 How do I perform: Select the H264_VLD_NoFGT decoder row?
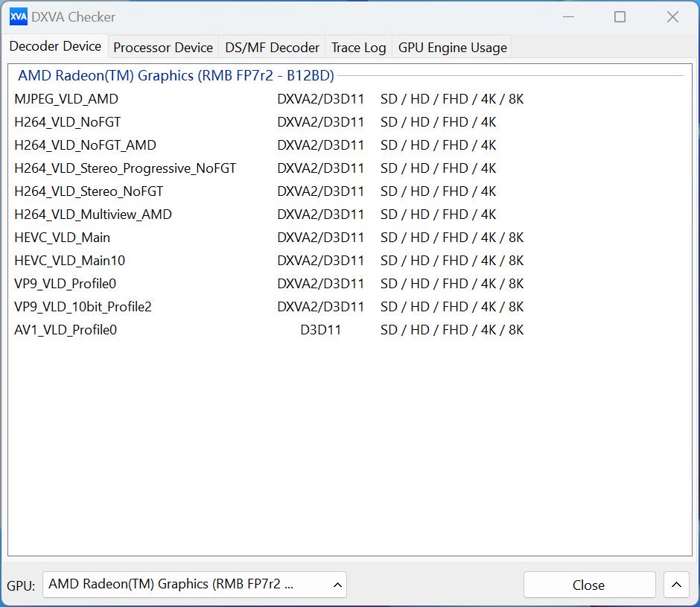click(x=68, y=122)
